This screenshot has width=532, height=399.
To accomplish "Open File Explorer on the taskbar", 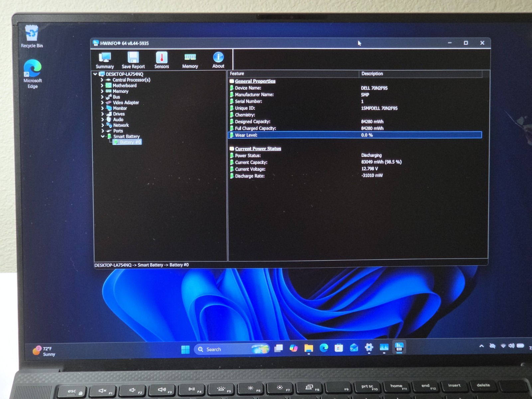I will [x=309, y=348].
